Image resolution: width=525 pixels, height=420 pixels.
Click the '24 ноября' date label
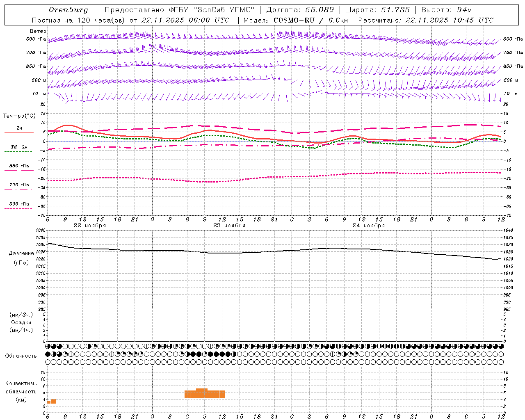click(369, 226)
